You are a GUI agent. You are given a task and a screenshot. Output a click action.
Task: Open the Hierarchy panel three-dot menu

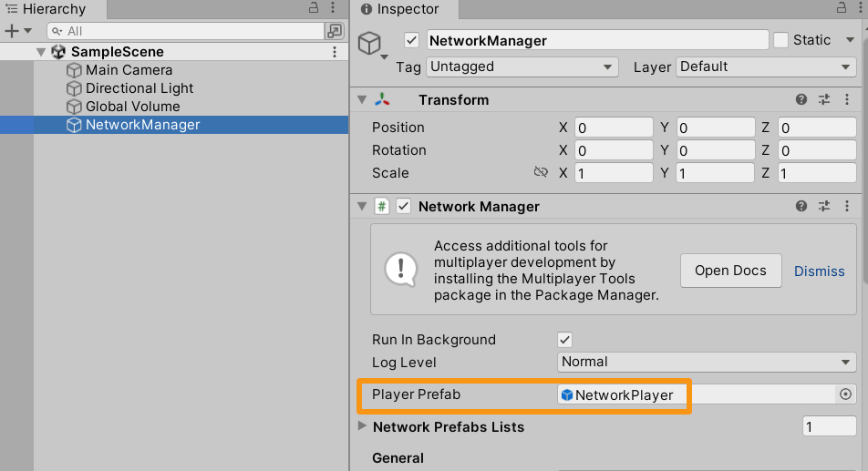[x=333, y=7]
